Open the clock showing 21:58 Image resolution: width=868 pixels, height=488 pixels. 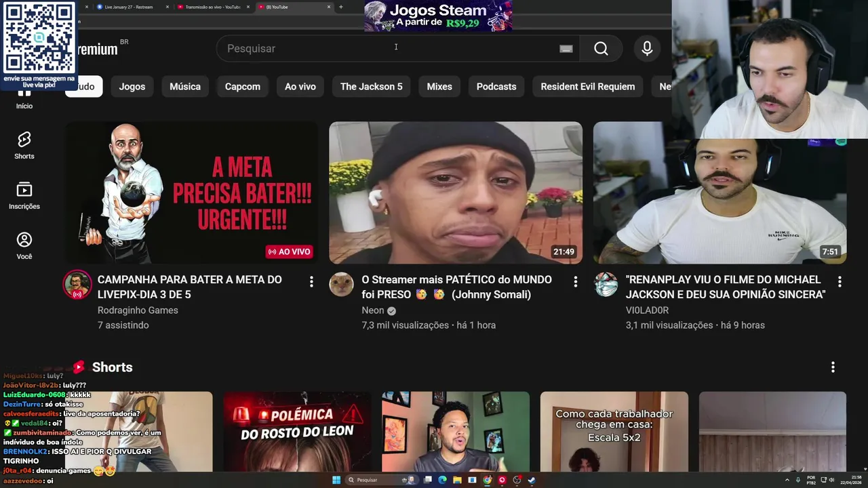(x=851, y=480)
